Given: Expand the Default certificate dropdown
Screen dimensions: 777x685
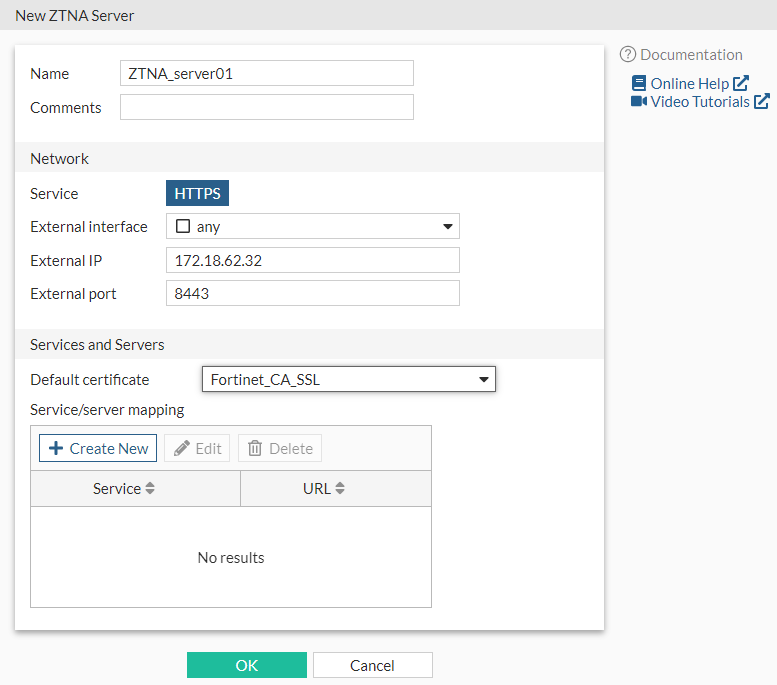Looking at the screenshot, I should point(484,380).
